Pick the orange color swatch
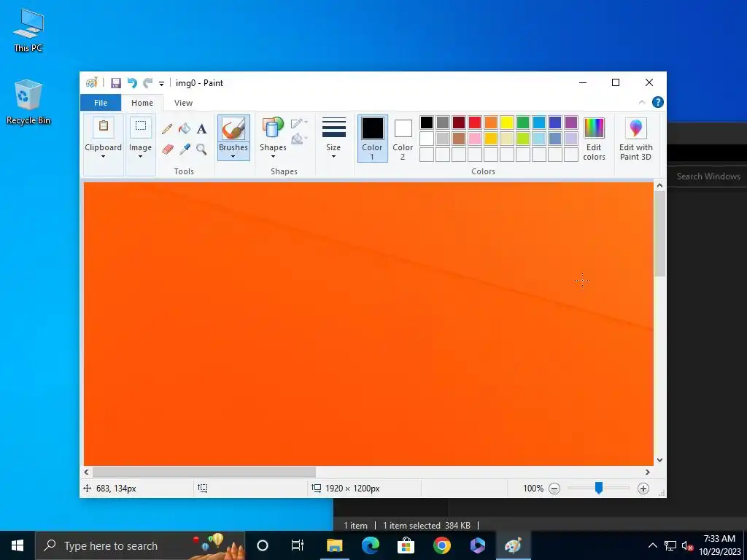 click(491, 122)
